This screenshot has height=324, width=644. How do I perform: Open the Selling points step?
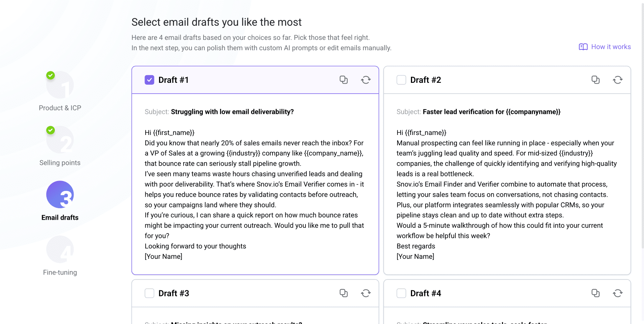60,140
